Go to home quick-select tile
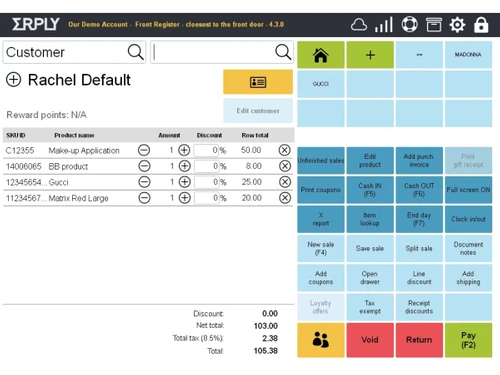 (x=321, y=55)
